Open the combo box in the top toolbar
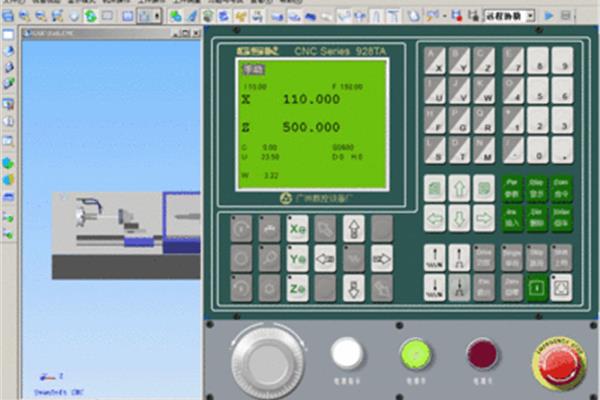Screen dimensions: 600x400 (509, 16)
